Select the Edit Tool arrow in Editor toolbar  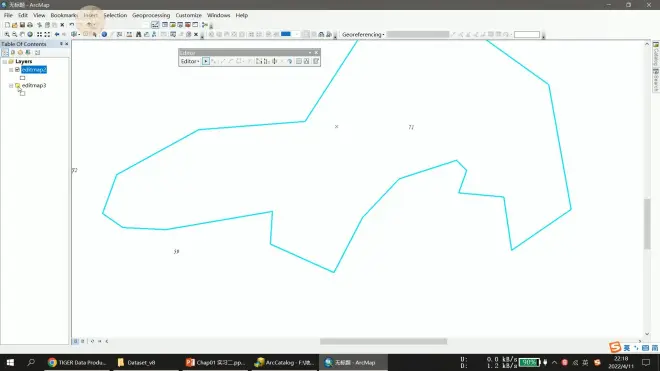tap(206, 61)
